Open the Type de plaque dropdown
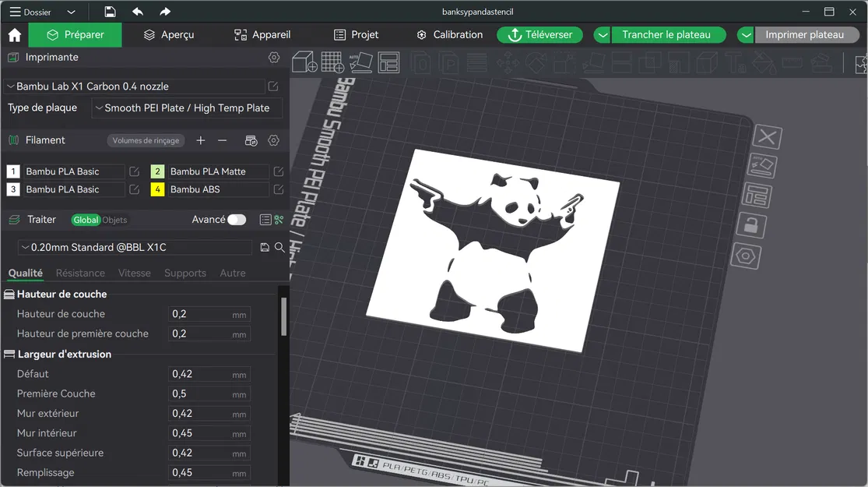This screenshot has height=487, width=868. (x=187, y=108)
